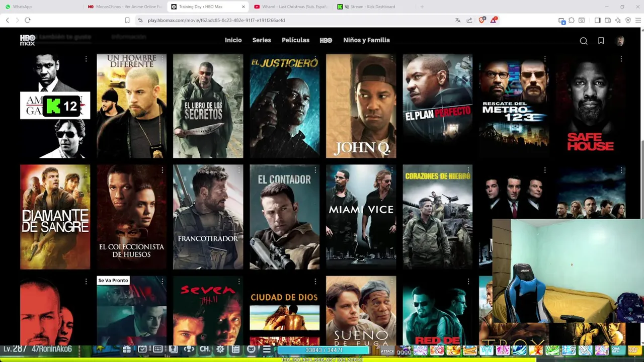Open options menu on Rescate del Metro 123

point(545,59)
